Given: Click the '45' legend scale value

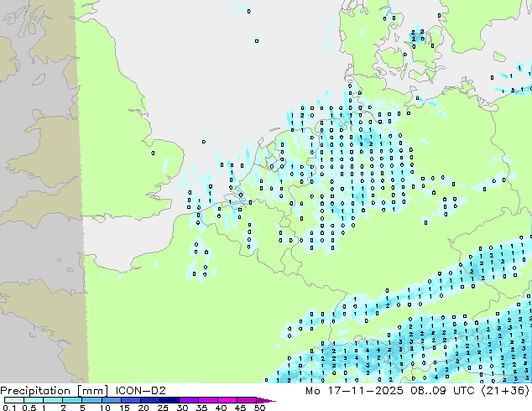Looking at the screenshot, I should (240, 408).
